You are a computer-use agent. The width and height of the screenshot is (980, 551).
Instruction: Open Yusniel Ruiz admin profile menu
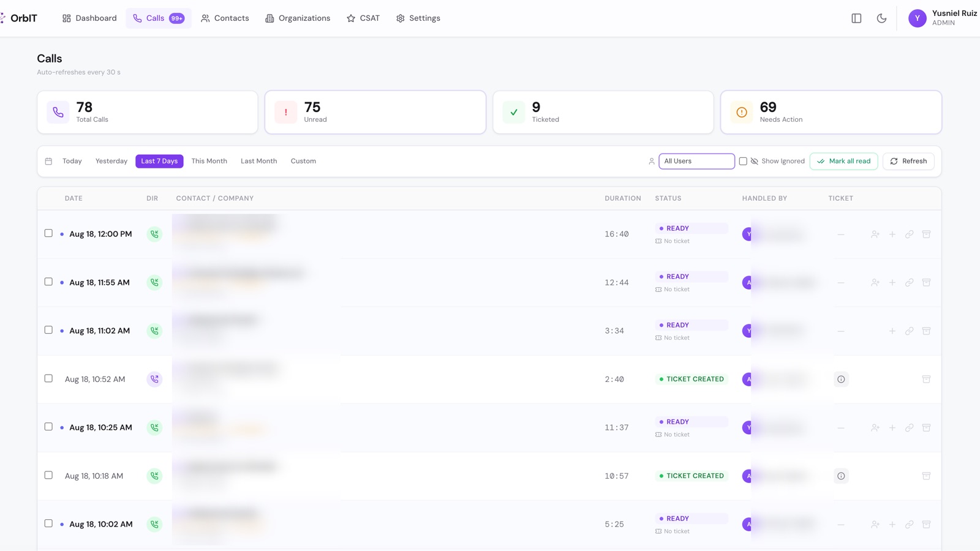pyautogui.click(x=943, y=18)
